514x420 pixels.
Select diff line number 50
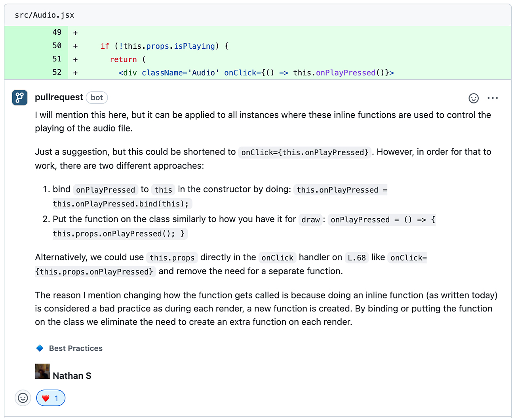(57, 46)
